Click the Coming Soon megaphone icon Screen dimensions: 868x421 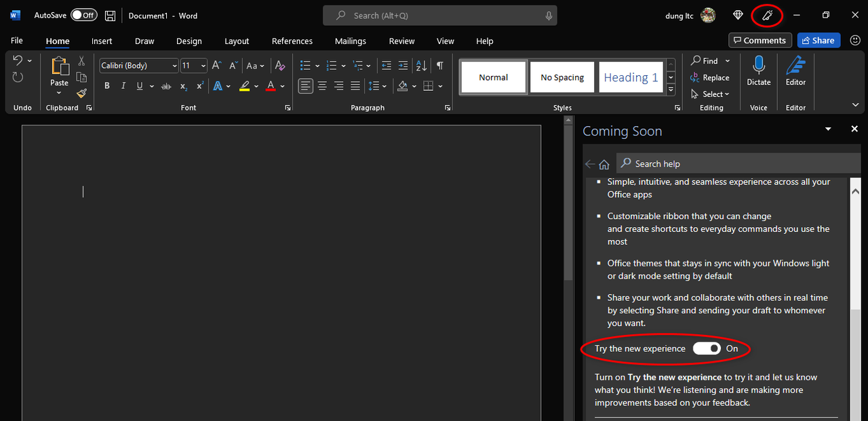pos(768,15)
